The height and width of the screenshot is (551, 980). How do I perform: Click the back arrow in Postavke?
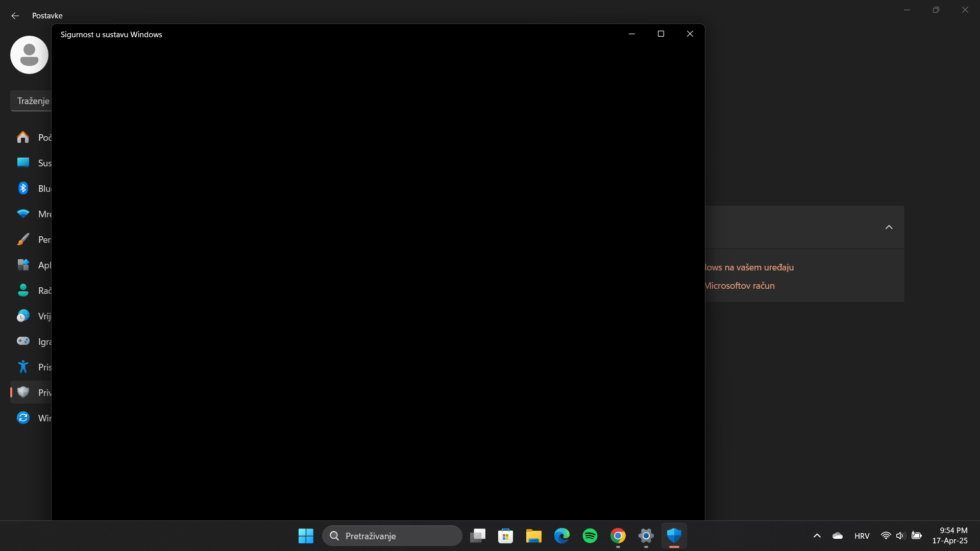[x=15, y=16]
